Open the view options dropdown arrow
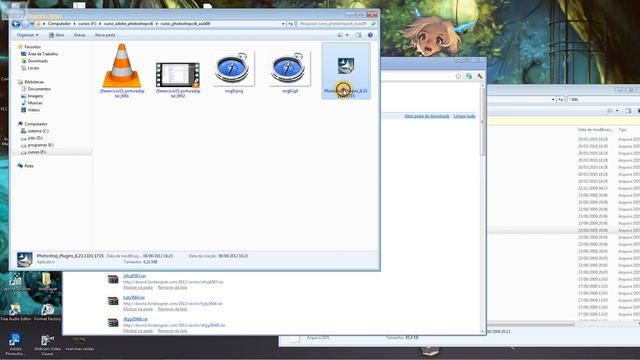The width and height of the screenshot is (640, 360). click(x=347, y=36)
